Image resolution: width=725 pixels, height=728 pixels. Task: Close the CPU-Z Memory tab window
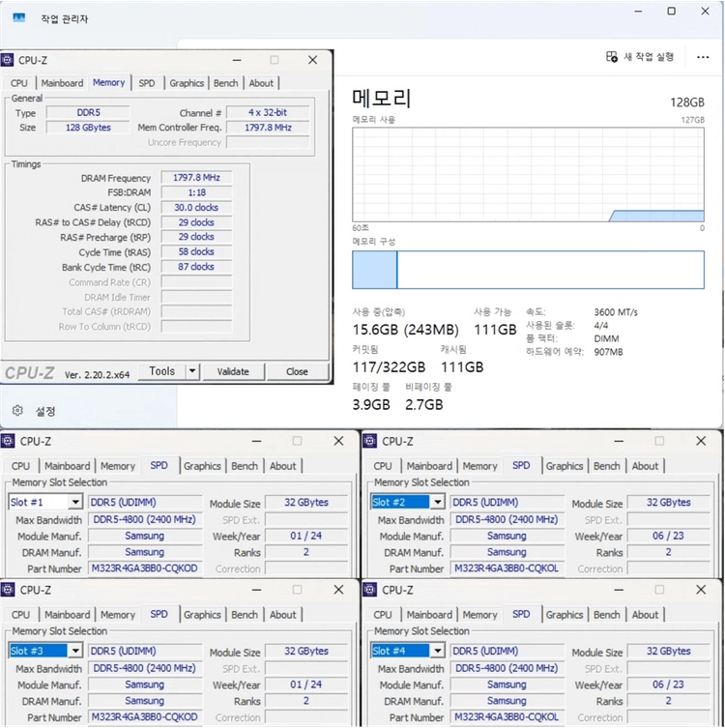click(x=313, y=60)
